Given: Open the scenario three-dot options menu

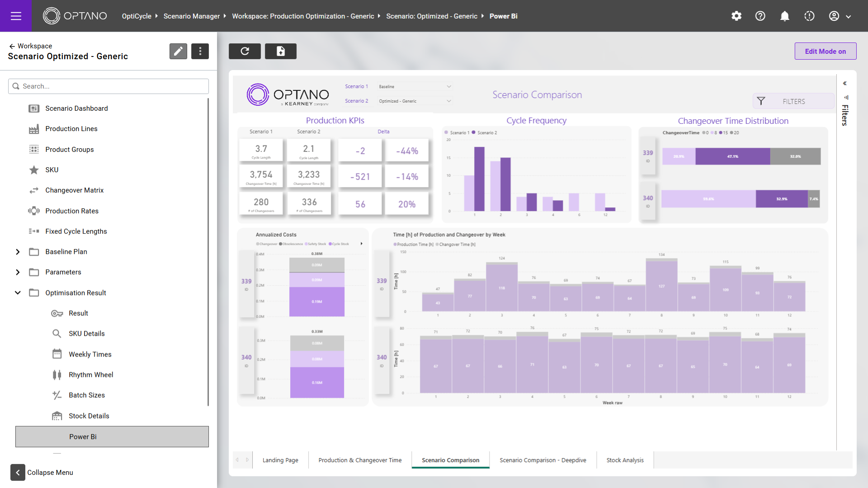Looking at the screenshot, I should pos(200,51).
